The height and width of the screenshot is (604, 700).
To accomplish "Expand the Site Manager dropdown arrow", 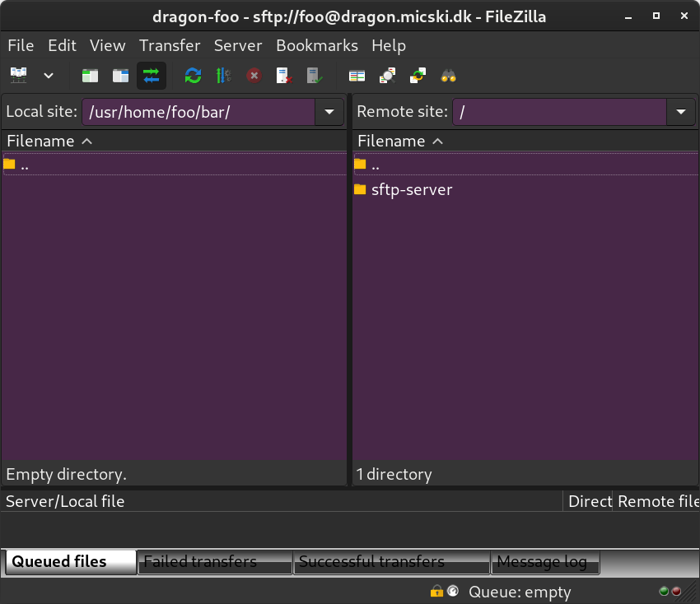I will (49, 76).
